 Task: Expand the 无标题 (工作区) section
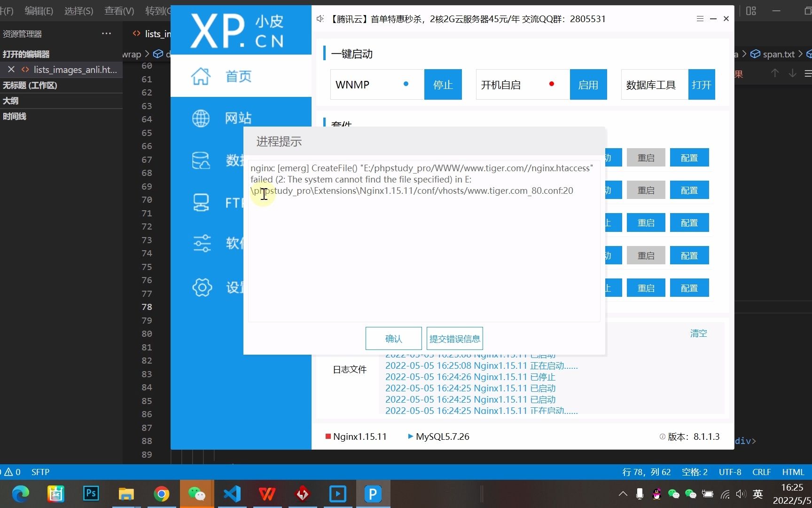pos(61,85)
